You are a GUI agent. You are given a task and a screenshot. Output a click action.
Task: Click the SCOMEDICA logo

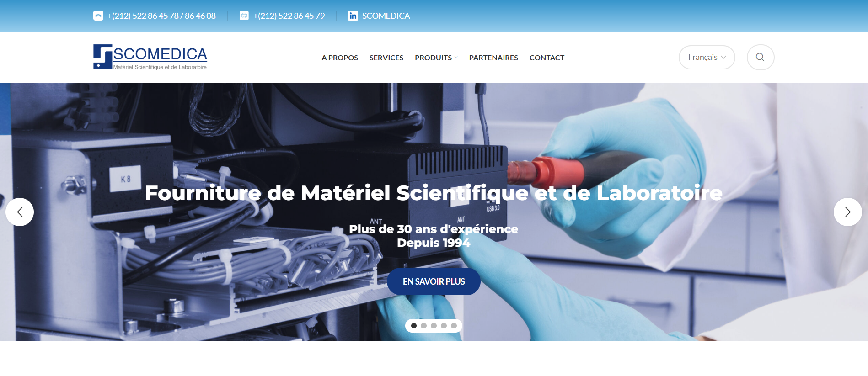pos(150,57)
